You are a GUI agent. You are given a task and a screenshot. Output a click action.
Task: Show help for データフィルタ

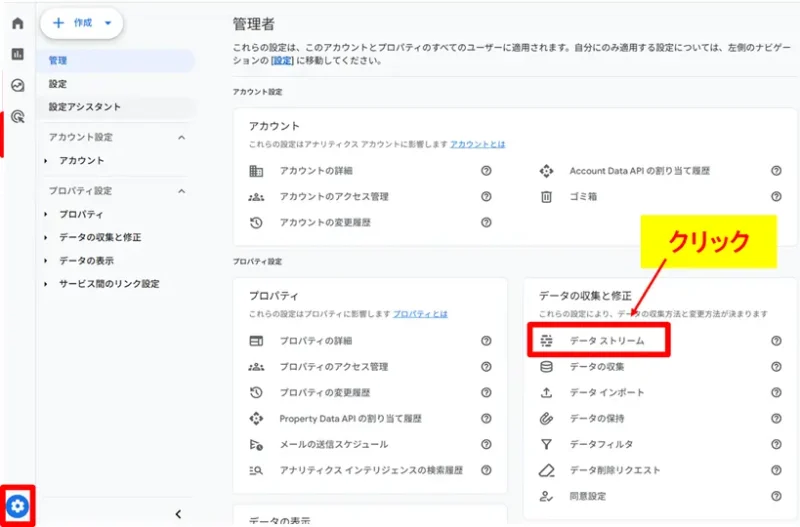coord(776,444)
